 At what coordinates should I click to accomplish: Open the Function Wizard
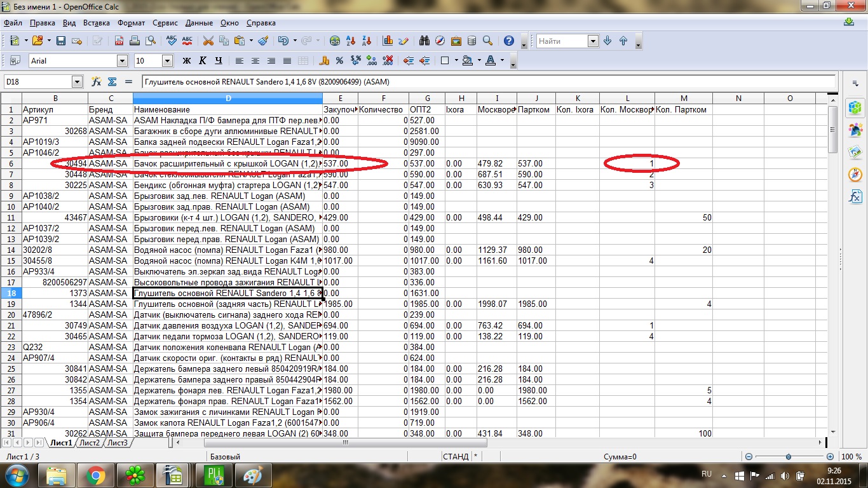click(x=97, y=81)
